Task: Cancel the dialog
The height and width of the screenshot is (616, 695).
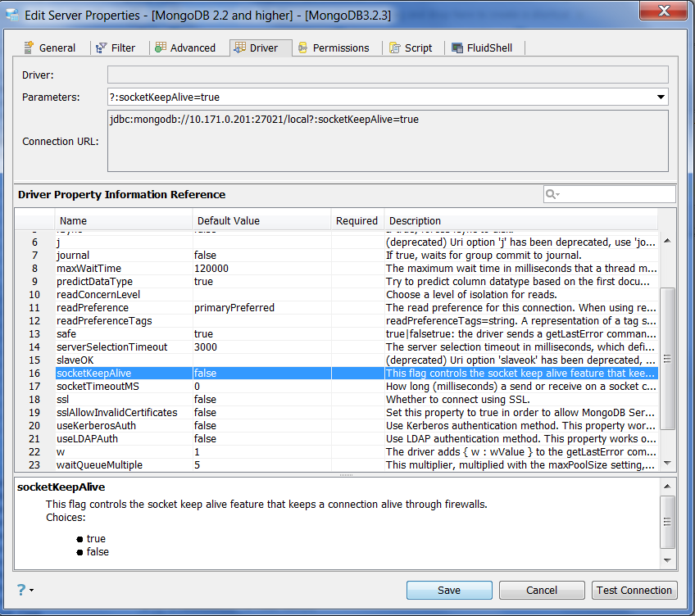Action: pos(542,591)
